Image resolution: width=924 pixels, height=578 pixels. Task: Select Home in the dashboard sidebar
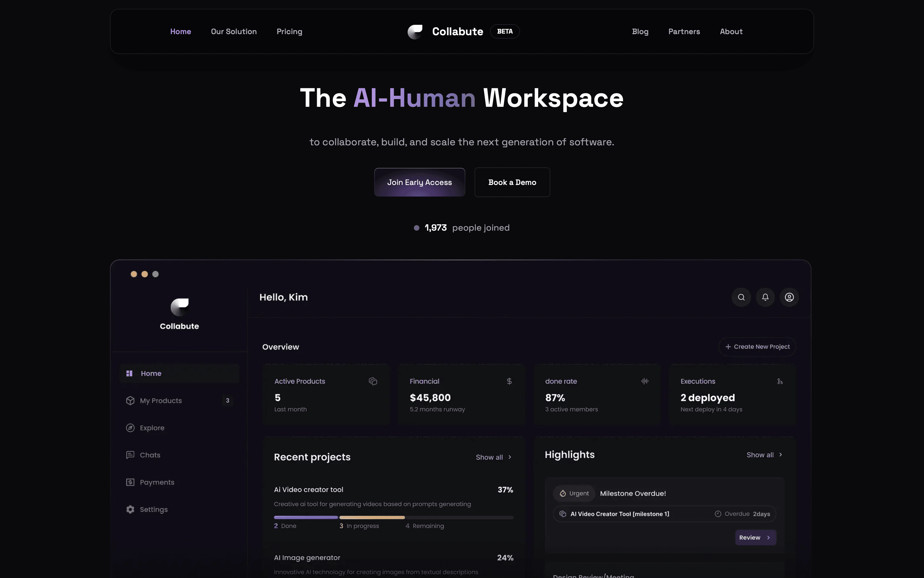click(x=180, y=373)
